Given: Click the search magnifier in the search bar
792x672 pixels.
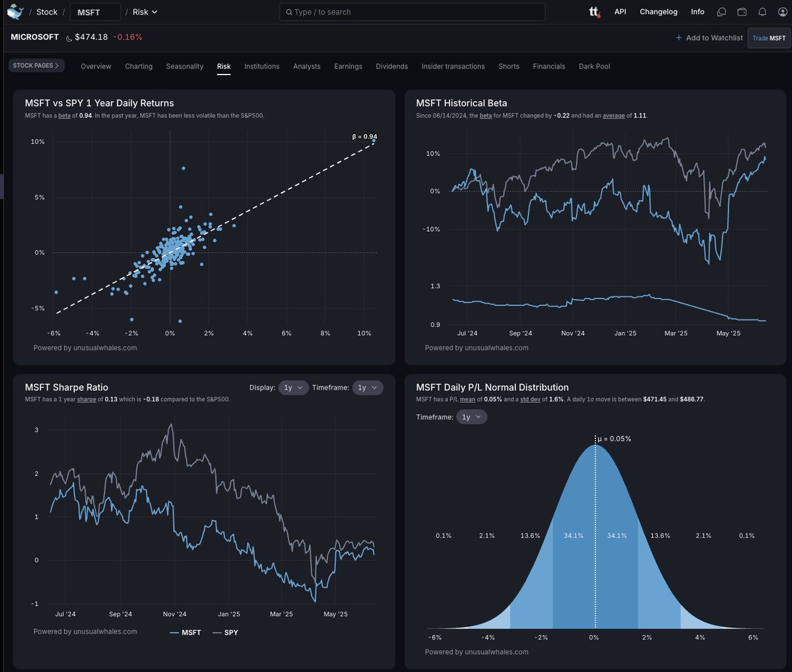Looking at the screenshot, I should [x=288, y=12].
